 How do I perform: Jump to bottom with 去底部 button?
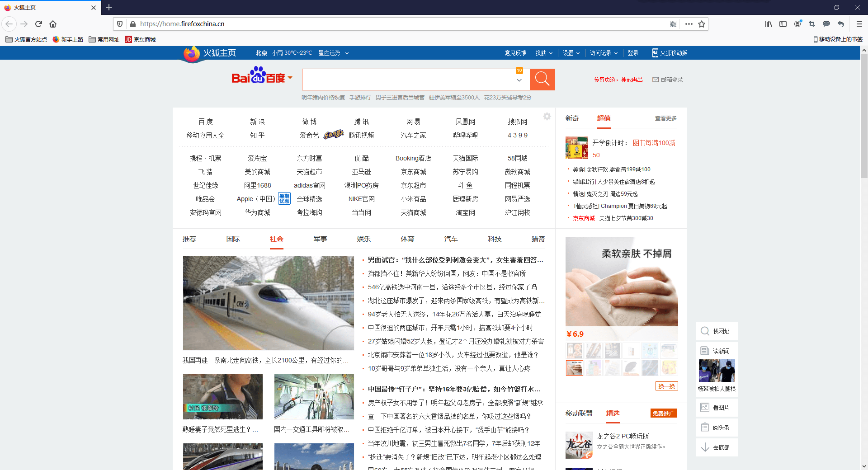coord(717,447)
